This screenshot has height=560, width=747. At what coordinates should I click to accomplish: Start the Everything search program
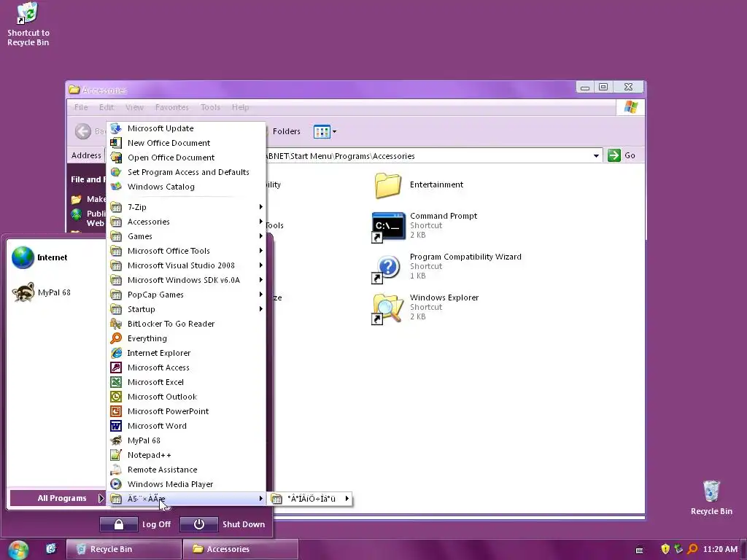click(x=186, y=338)
